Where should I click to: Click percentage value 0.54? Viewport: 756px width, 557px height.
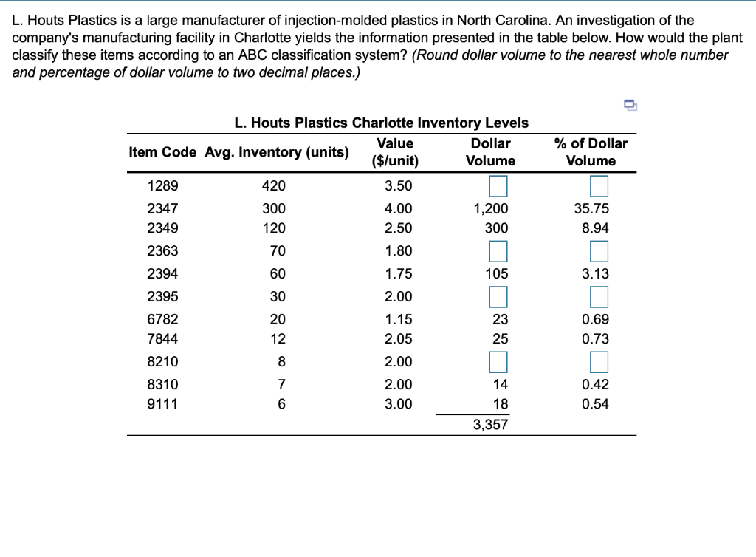point(595,403)
